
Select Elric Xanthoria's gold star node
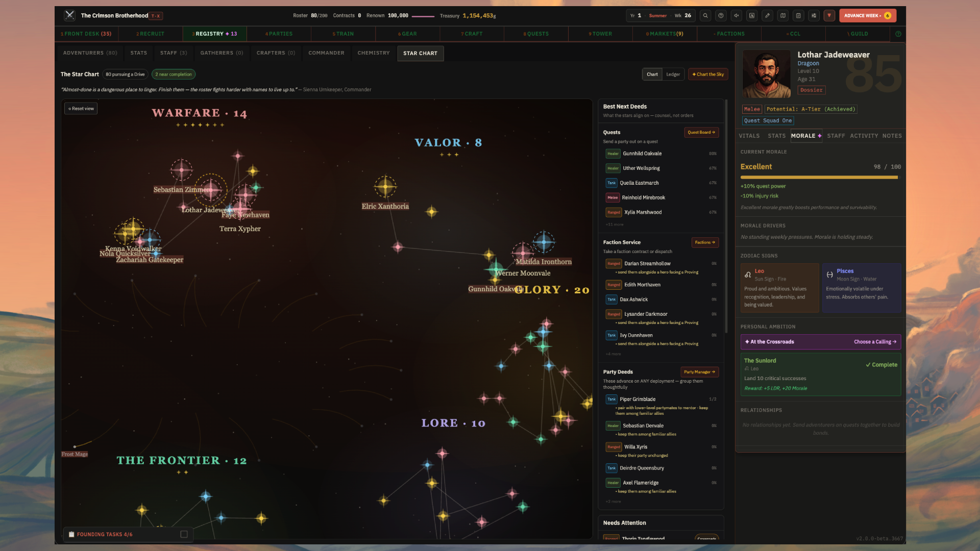pos(385,187)
